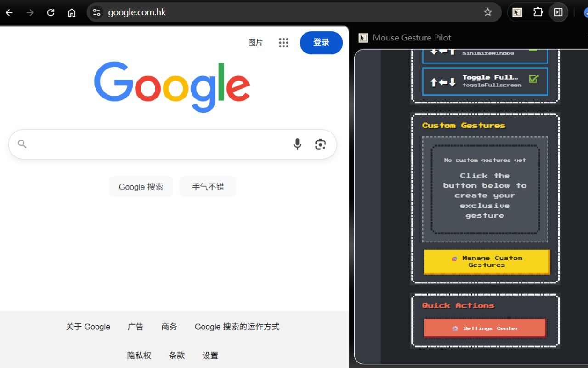Open the 隐私权 footer link
The image size is (588, 368).
point(139,356)
